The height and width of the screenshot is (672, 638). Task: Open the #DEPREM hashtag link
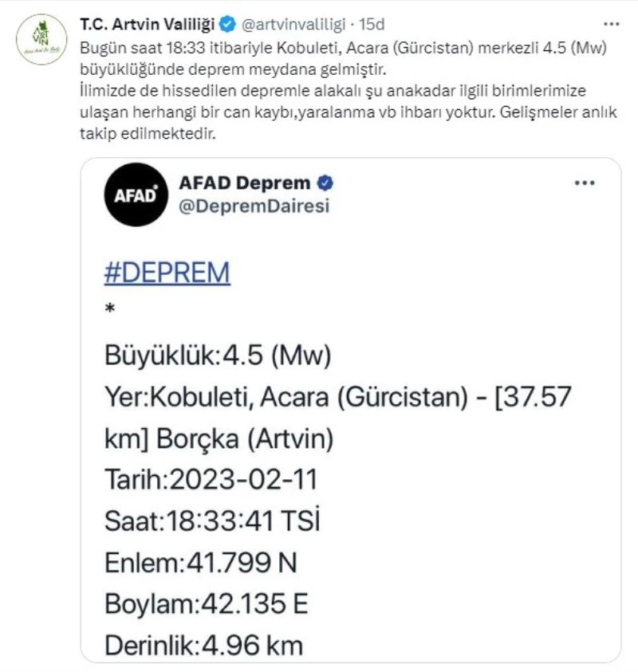pyautogui.click(x=167, y=273)
